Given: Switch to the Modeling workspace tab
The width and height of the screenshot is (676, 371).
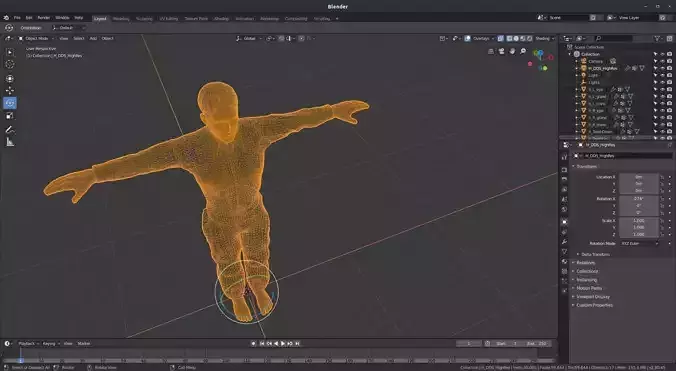Looking at the screenshot, I should pos(121,19).
